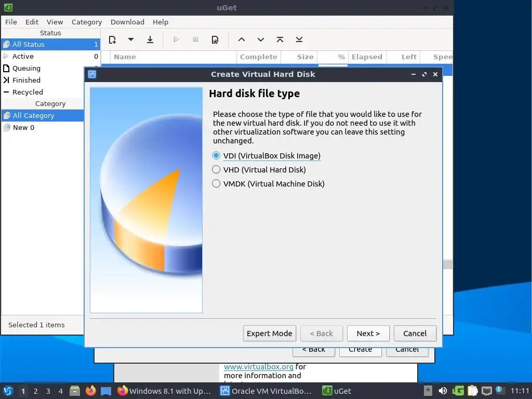Image resolution: width=532 pixels, height=399 pixels.
Task: Open the uGet Download menu
Action: pyautogui.click(x=127, y=22)
